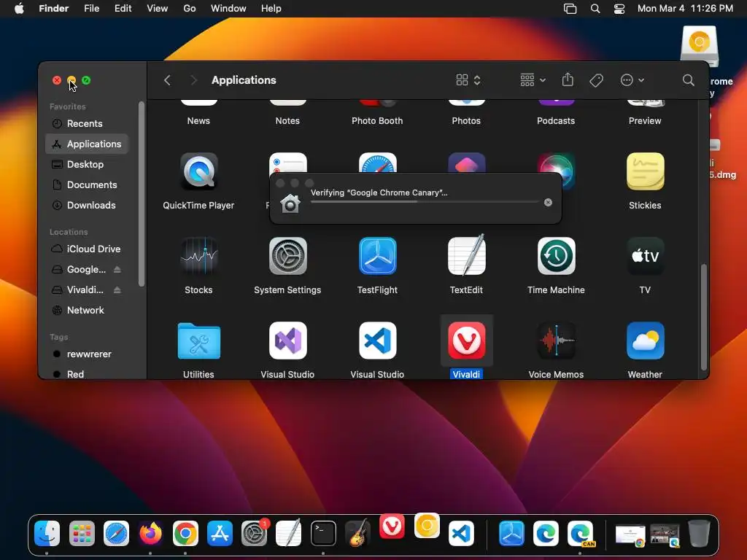This screenshot has height=560, width=747.
Task: Click the sidebar scrollbar
Action: pyautogui.click(x=141, y=194)
